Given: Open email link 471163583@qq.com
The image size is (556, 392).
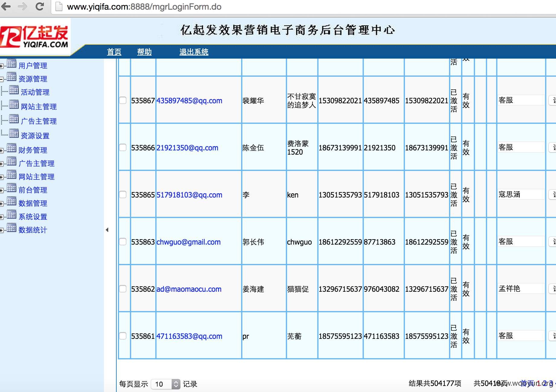Looking at the screenshot, I should pos(189,336).
